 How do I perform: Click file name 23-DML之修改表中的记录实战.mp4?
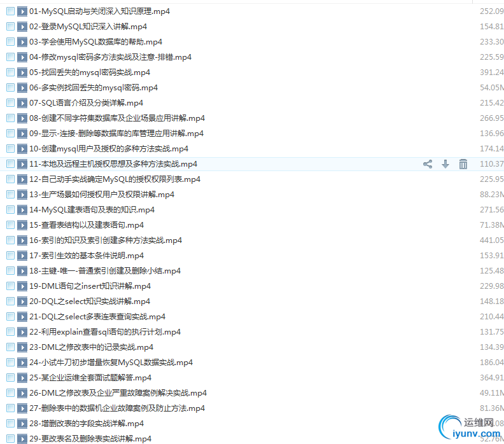coord(91,347)
